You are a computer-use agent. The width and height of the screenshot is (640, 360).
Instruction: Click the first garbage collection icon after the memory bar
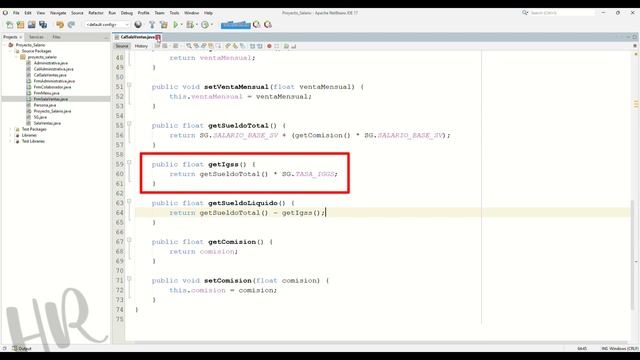click(256, 24)
